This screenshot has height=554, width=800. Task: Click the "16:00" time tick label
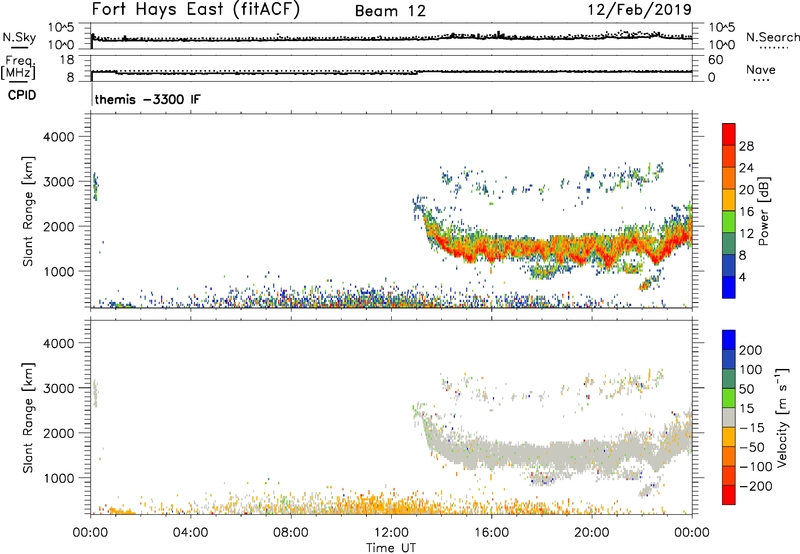pyautogui.click(x=491, y=533)
